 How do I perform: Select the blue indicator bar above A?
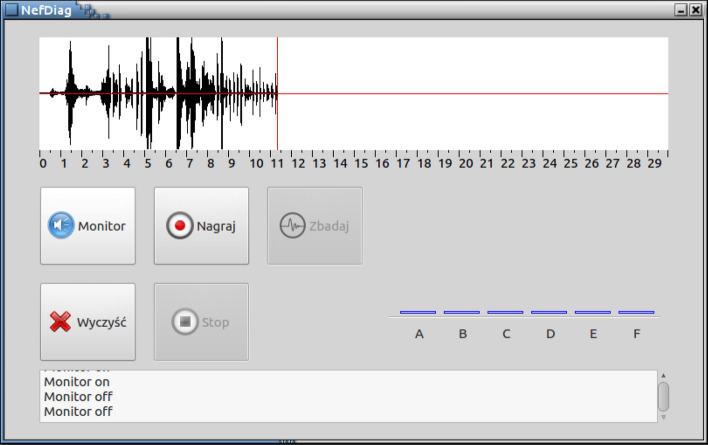[418, 312]
